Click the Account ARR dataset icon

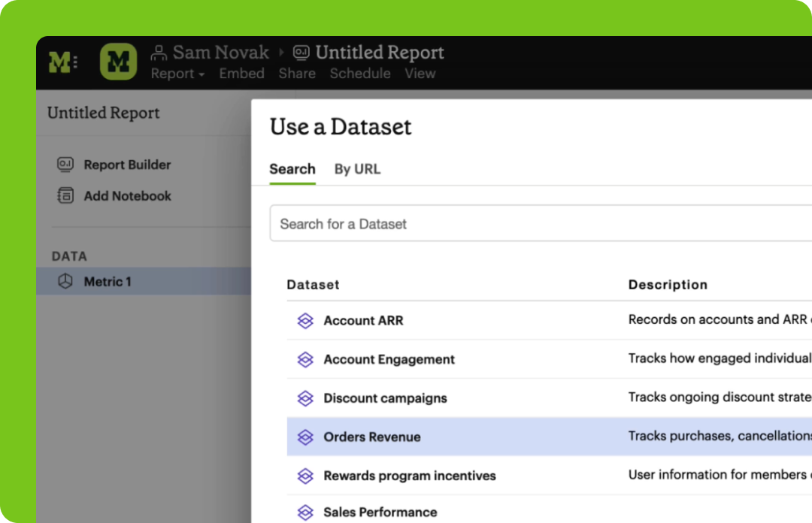click(x=305, y=321)
